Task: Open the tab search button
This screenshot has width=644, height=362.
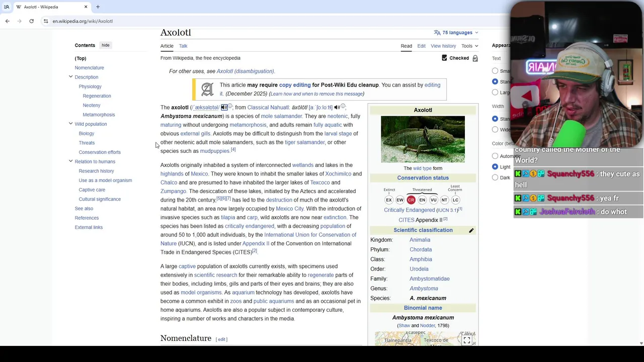Action: click(x=7, y=7)
